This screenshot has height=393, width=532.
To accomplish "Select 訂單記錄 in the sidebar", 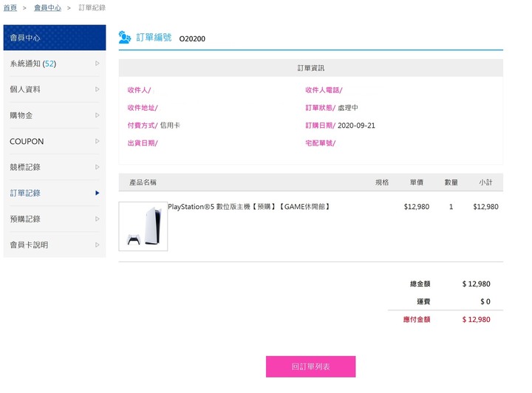I will (55, 193).
